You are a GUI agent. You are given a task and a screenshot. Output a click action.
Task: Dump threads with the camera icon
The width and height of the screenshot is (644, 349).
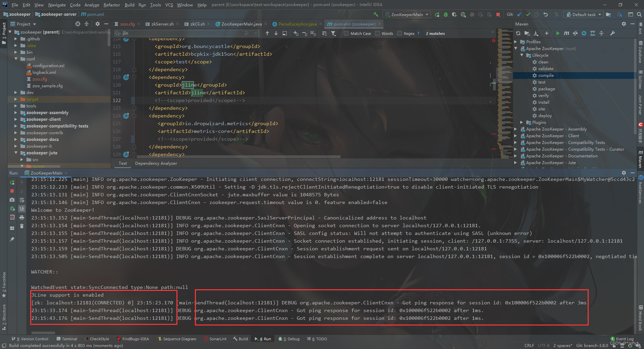[12, 200]
